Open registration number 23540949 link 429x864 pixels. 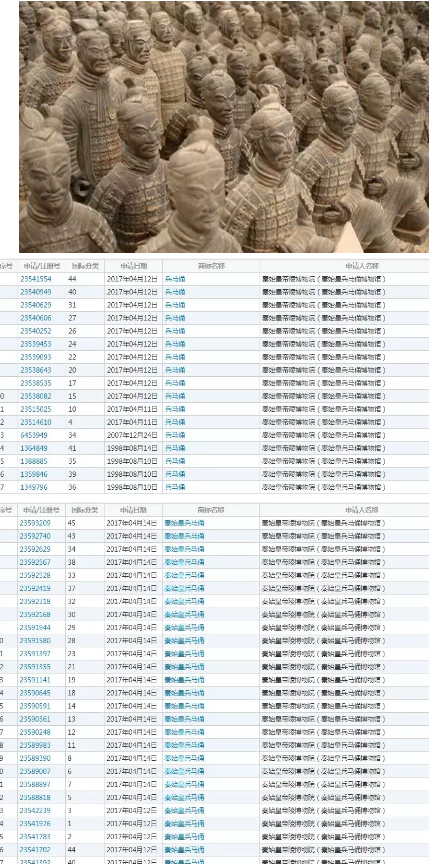35,292
